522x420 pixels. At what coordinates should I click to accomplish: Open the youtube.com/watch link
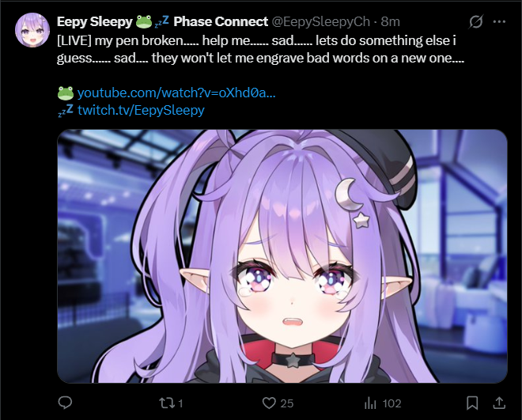coord(176,93)
